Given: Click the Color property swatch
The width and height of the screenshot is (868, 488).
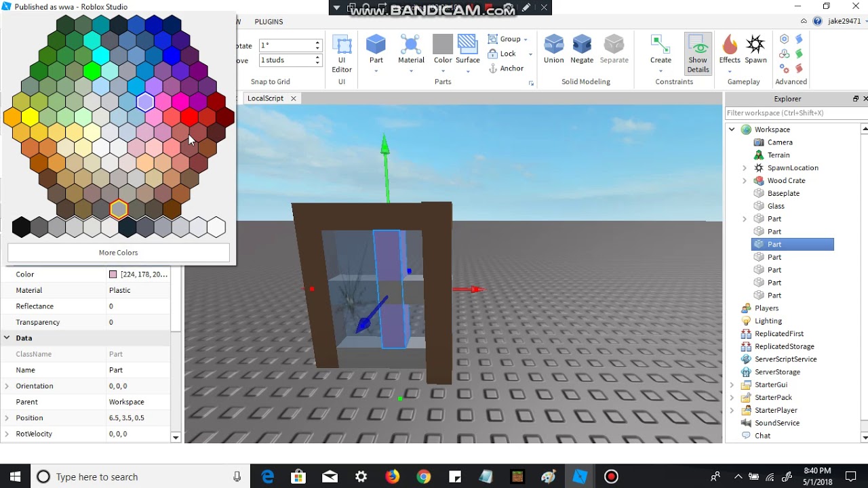Looking at the screenshot, I should (x=113, y=274).
